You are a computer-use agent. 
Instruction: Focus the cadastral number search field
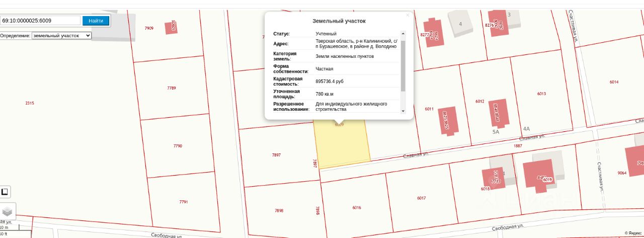40,21
